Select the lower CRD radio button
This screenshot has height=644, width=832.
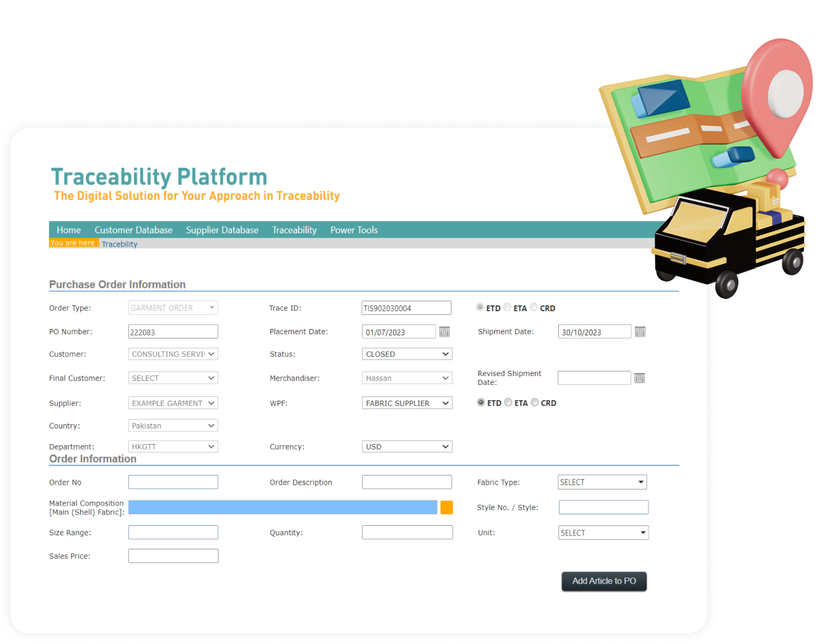coord(535,402)
